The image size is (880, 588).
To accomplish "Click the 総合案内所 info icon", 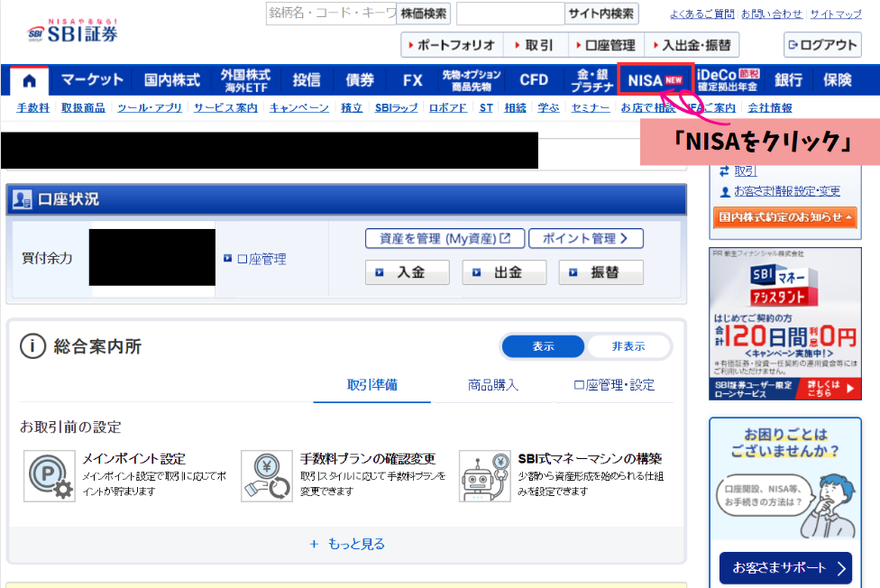I will [32, 346].
